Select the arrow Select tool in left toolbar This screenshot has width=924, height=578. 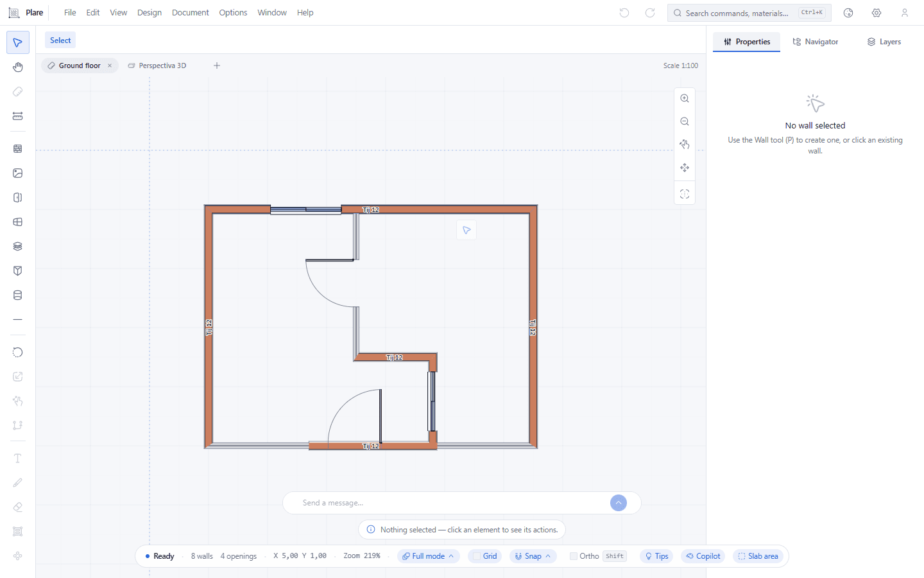(x=18, y=43)
